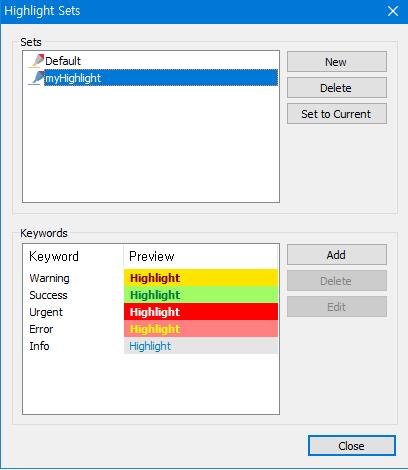408x470 pixels.
Task: Add a new keyword
Action: [337, 255]
